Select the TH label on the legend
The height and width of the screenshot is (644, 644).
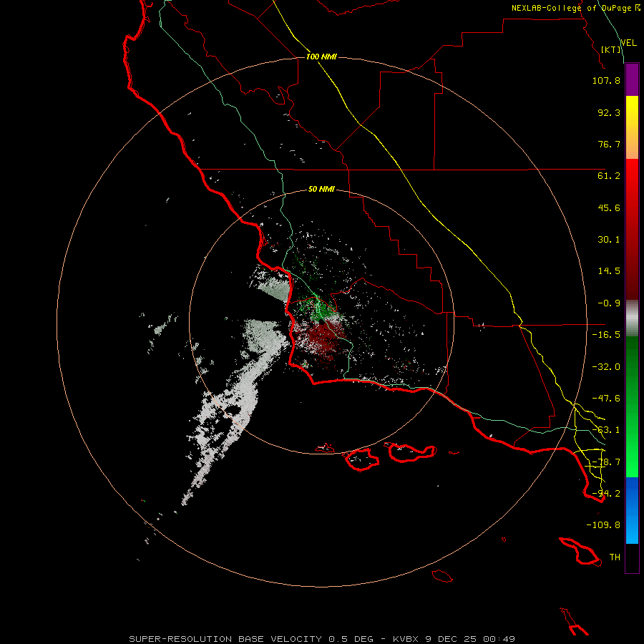pyautogui.click(x=615, y=557)
